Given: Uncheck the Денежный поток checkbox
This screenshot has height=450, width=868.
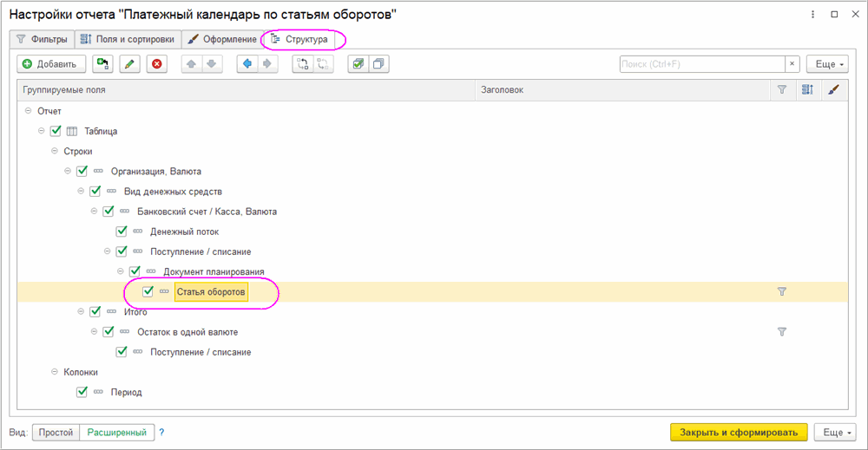Looking at the screenshot, I should point(122,232).
